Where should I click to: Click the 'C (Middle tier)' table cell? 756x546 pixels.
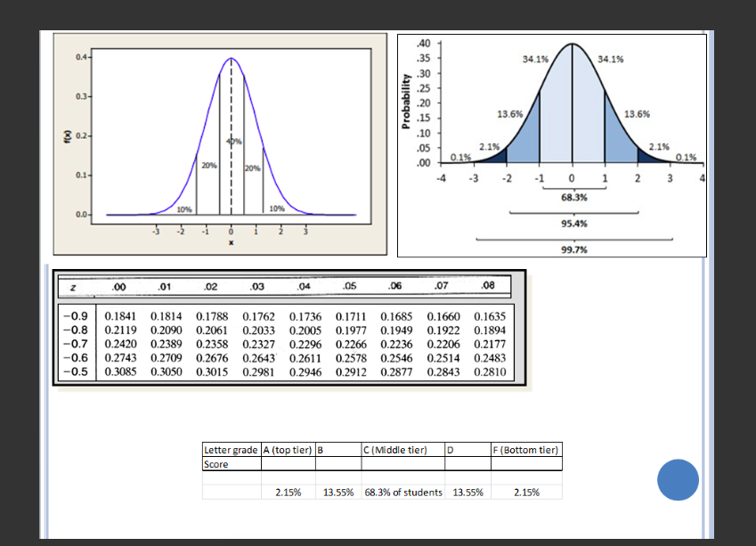click(x=402, y=450)
